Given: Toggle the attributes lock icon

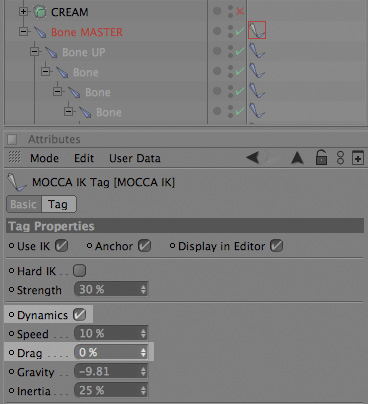Looking at the screenshot, I should 321,157.
